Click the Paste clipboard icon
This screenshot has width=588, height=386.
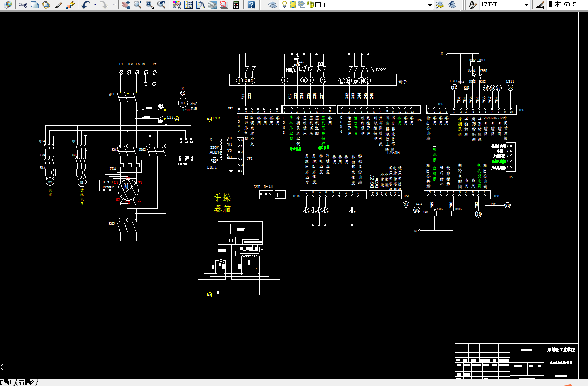pyautogui.click(x=46, y=5)
